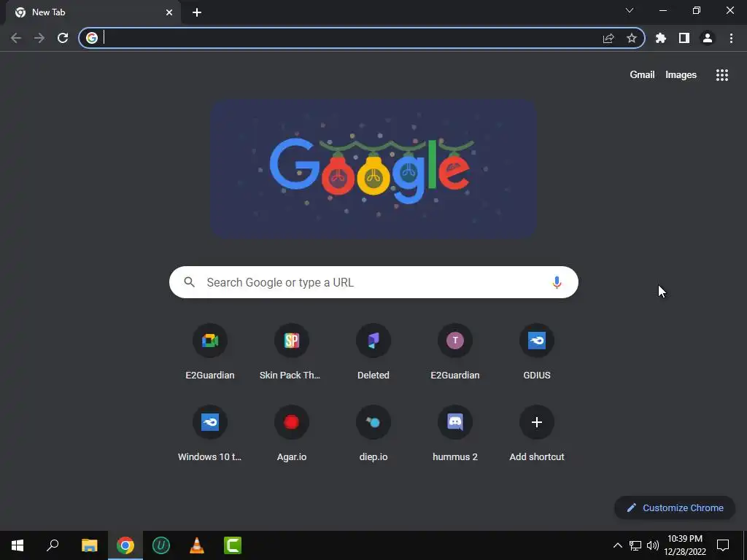Open E2Guardian shortcut with T icon
Screen dimensions: 747x560
coord(455,341)
